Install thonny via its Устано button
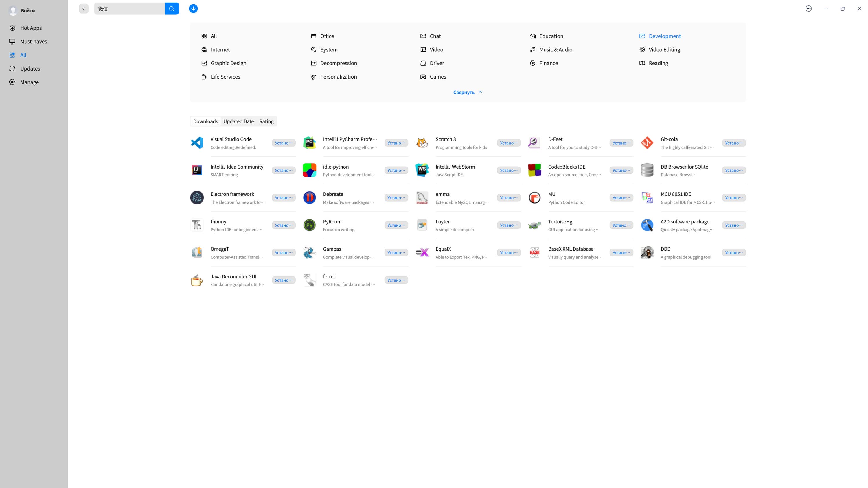The width and height of the screenshot is (868, 488). click(283, 225)
